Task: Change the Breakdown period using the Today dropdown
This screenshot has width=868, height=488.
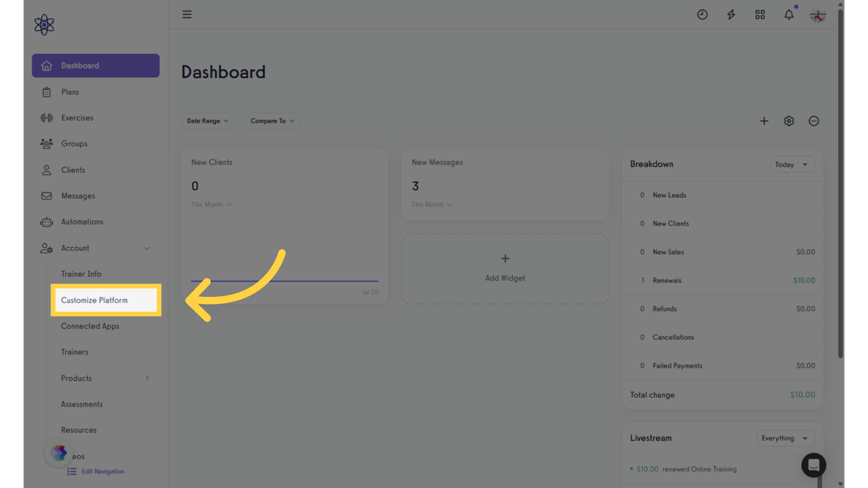Action: point(792,164)
